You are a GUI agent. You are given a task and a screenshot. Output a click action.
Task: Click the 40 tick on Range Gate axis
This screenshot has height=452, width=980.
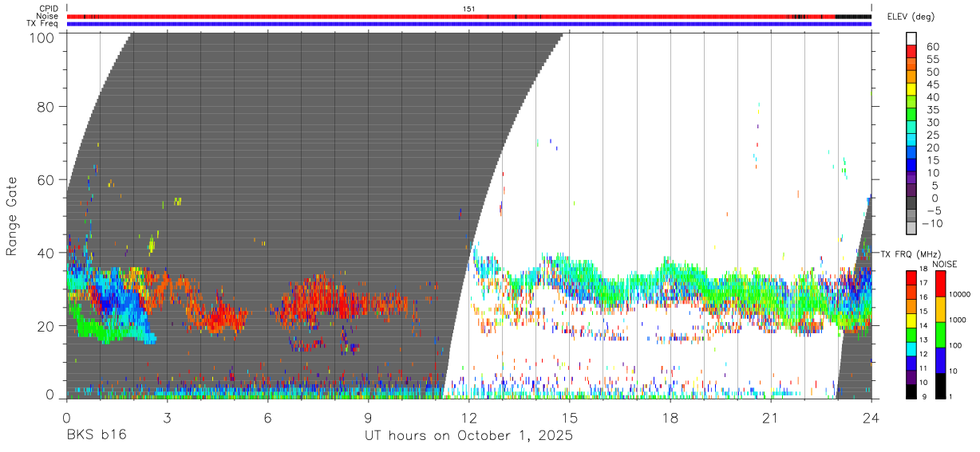(48, 253)
